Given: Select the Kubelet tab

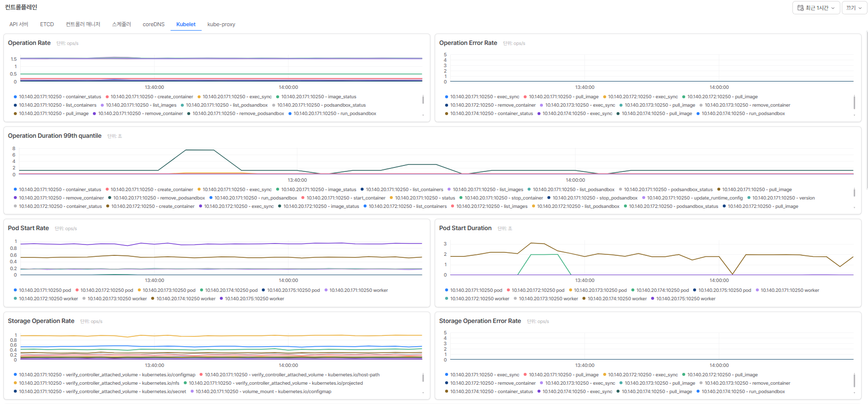Looking at the screenshot, I should point(186,24).
